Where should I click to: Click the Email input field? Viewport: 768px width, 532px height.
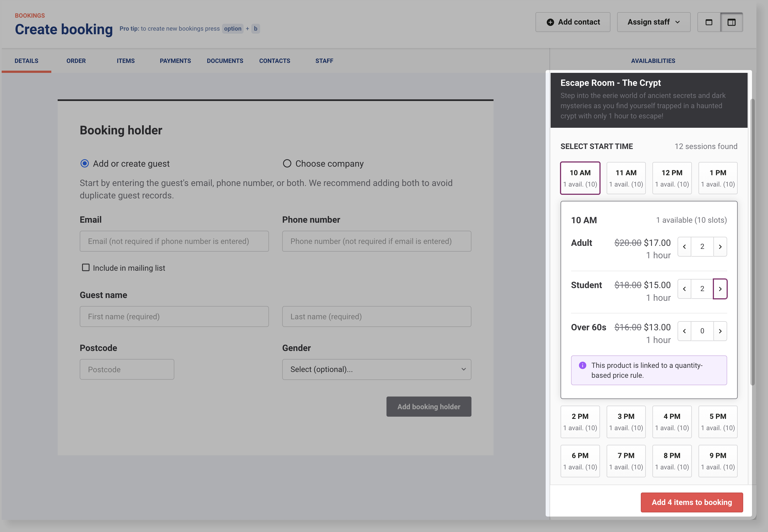point(174,241)
